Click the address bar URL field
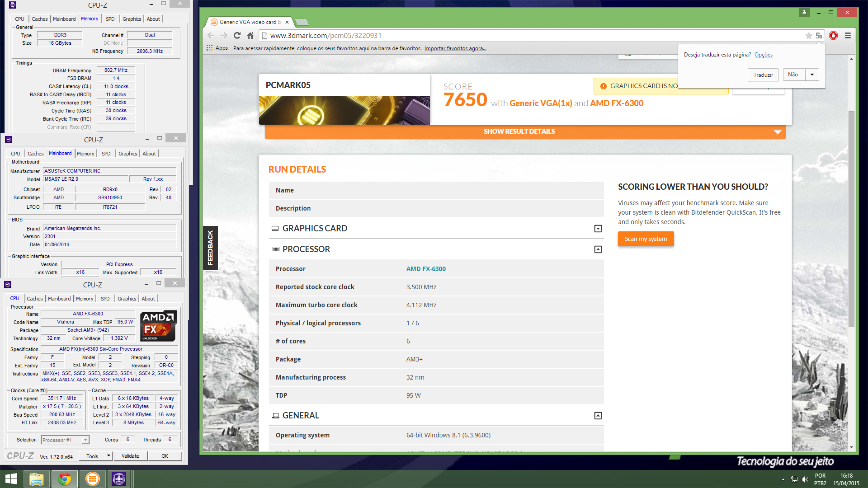The width and height of the screenshot is (868, 488). point(533,35)
